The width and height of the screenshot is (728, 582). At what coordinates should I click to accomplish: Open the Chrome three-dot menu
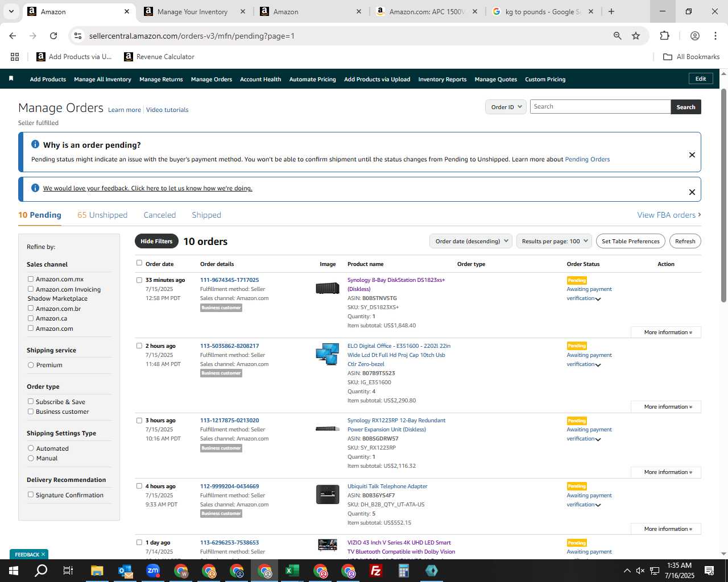[x=715, y=36]
